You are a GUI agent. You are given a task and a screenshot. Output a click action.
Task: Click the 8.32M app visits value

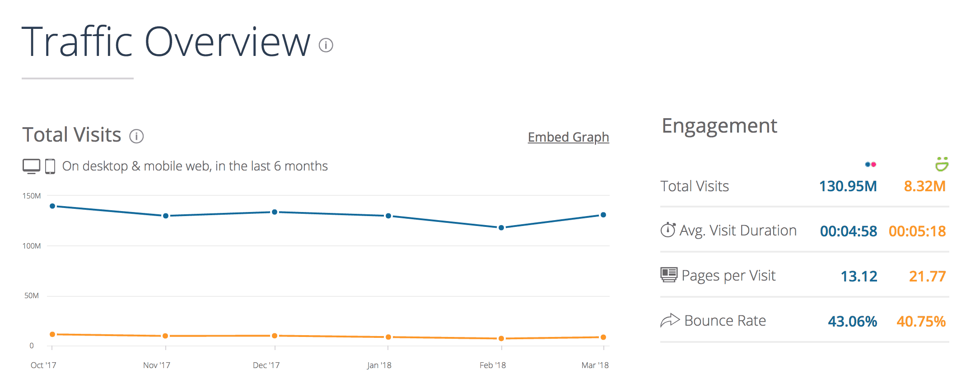[x=924, y=186]
